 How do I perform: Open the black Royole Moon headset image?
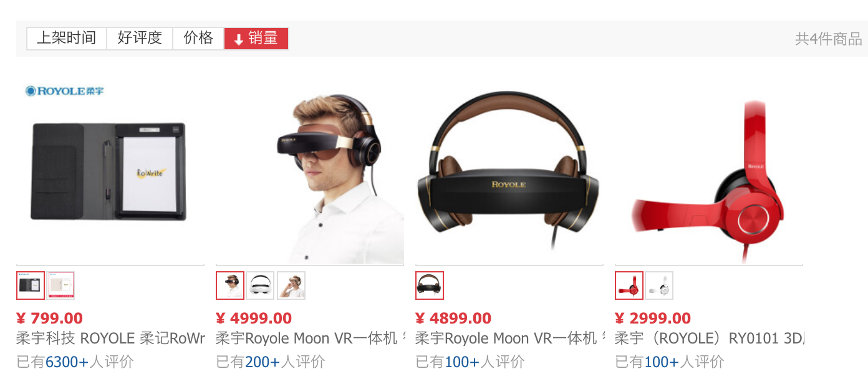[x=509, y=170]
